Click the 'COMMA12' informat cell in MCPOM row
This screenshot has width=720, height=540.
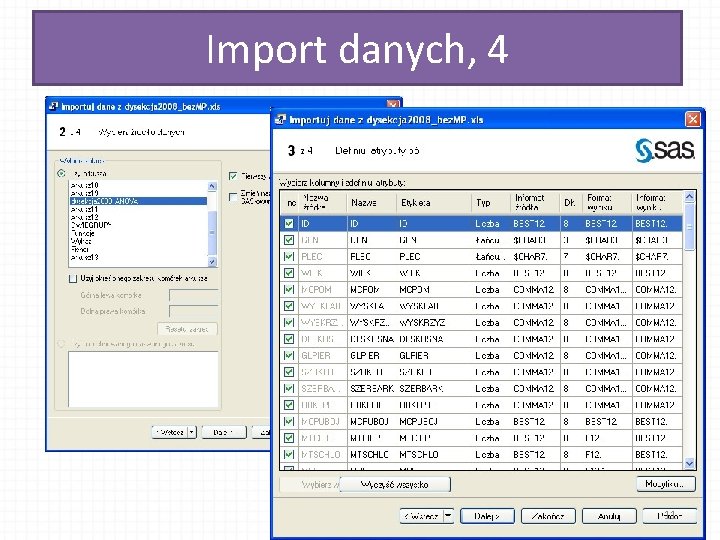[535, 290]
